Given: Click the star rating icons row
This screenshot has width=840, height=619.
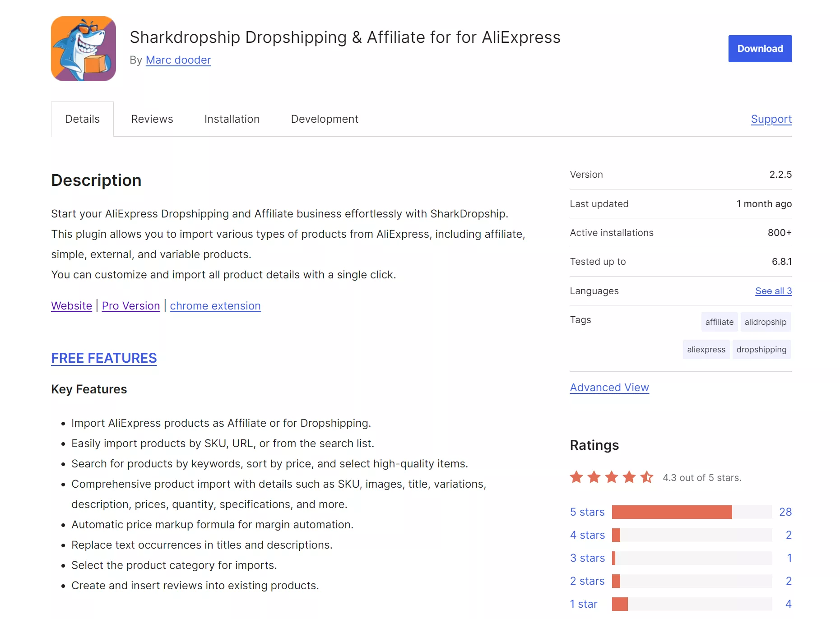Looking at the screenshot, I should tap(612, 477).
